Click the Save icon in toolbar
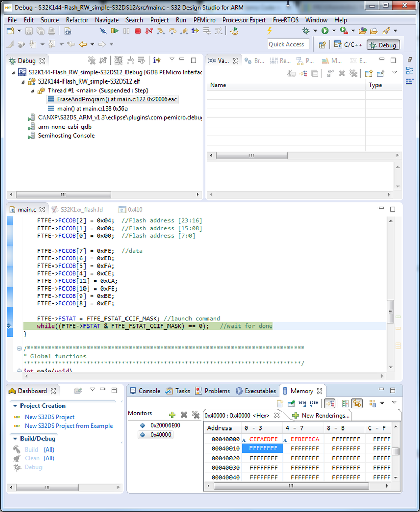420x512 pixels. point(29,31)
